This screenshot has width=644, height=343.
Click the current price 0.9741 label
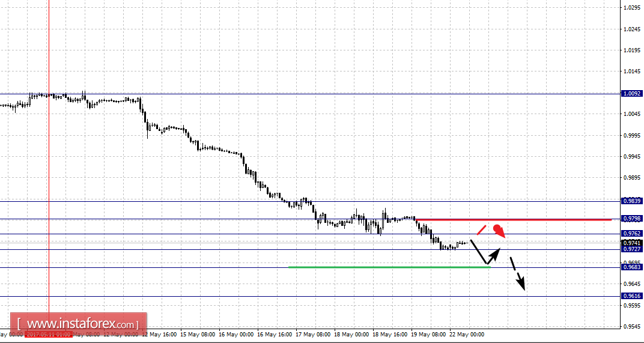pos(631,243)
